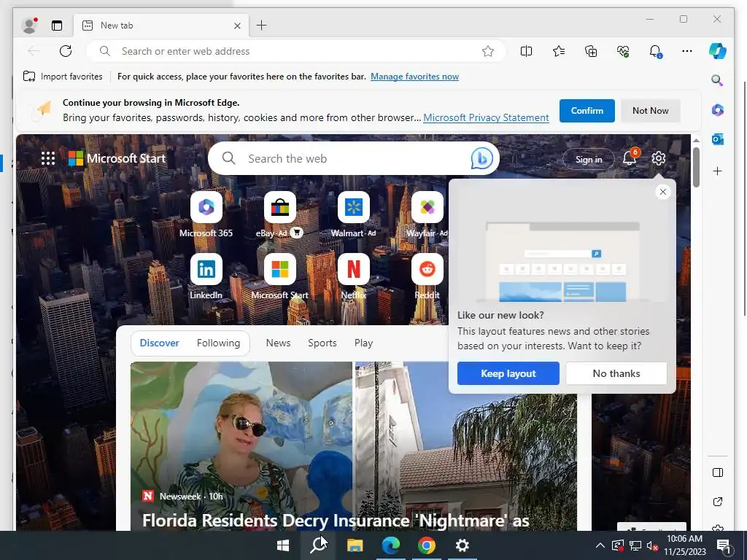The height and width of the screenshot is (560, 747).
Task: Switch to the News tab
Action: click(278, 343)
